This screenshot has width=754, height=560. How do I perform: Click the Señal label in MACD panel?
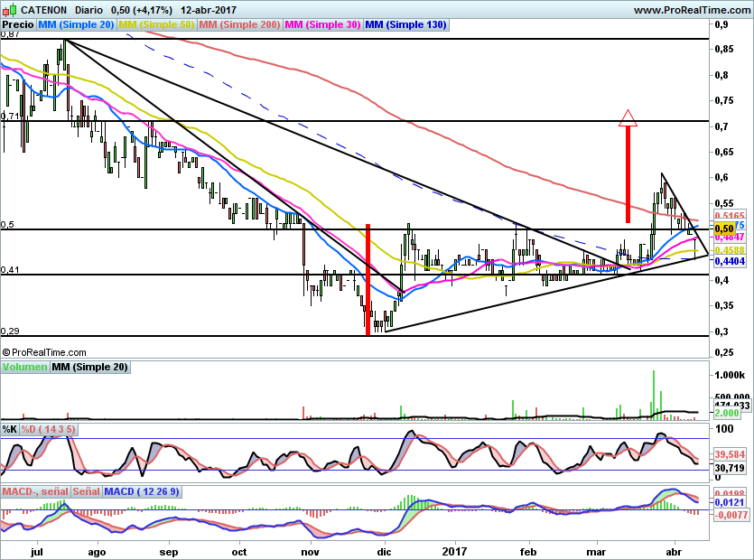[85, 491]
